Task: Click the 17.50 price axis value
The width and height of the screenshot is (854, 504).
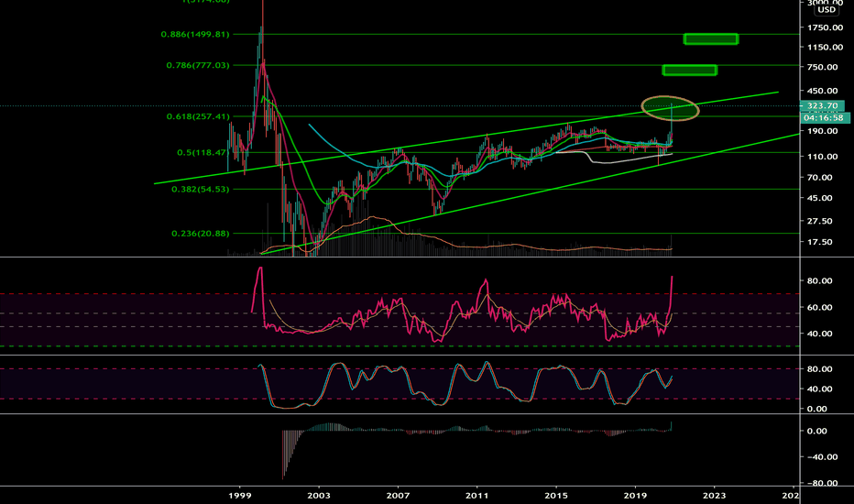Action: click(820, 242)
